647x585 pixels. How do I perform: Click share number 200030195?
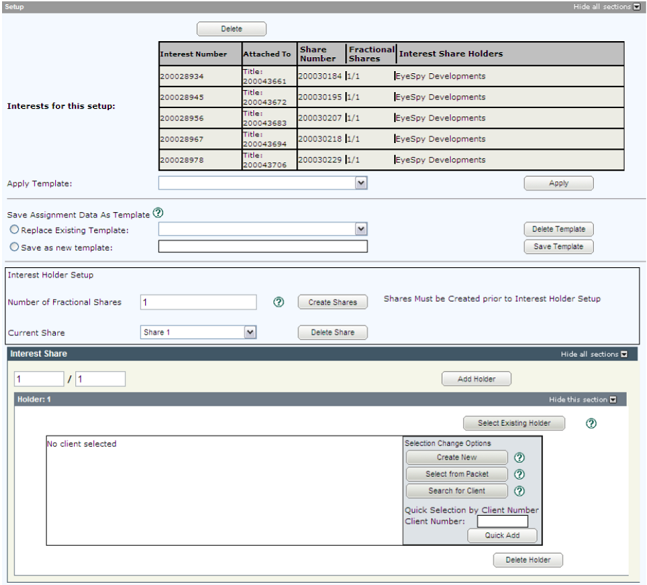320,97
